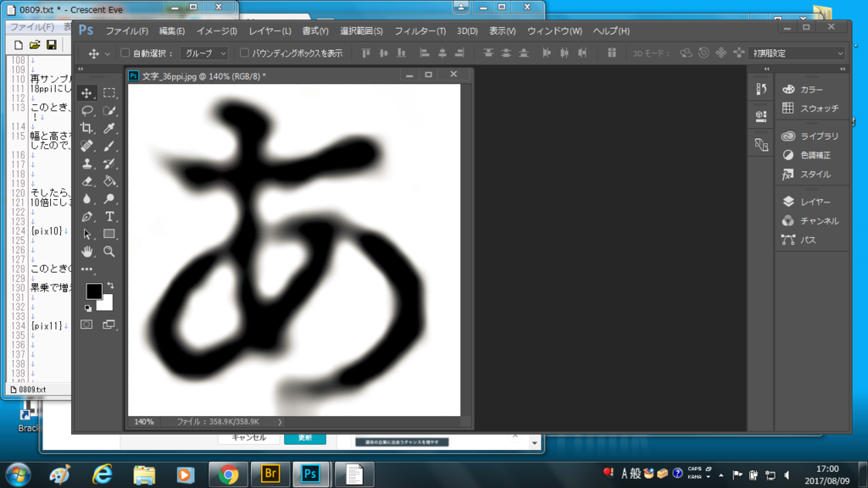Viewport: 868px width, 488px height.
Task: Select the Clone Stamp tool
Action: [87, 164]
